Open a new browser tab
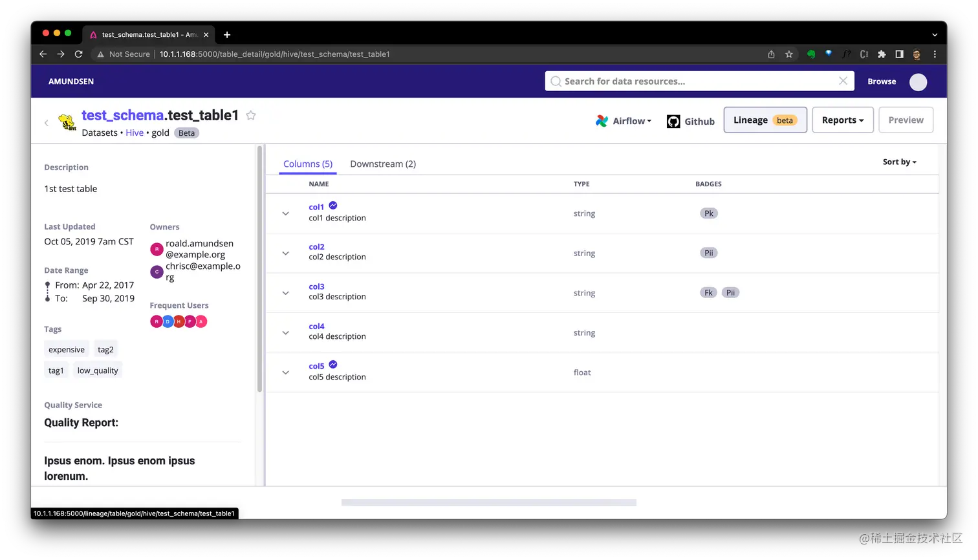 click(227, 35)
